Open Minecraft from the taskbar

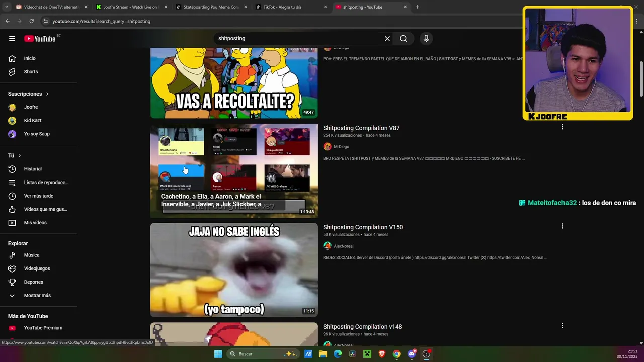click(x=367, y=354)
